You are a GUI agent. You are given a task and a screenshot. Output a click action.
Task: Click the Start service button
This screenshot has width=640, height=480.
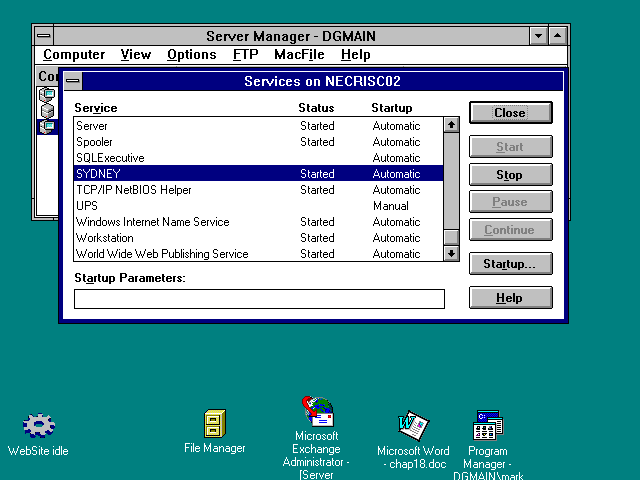click(511, 147)
